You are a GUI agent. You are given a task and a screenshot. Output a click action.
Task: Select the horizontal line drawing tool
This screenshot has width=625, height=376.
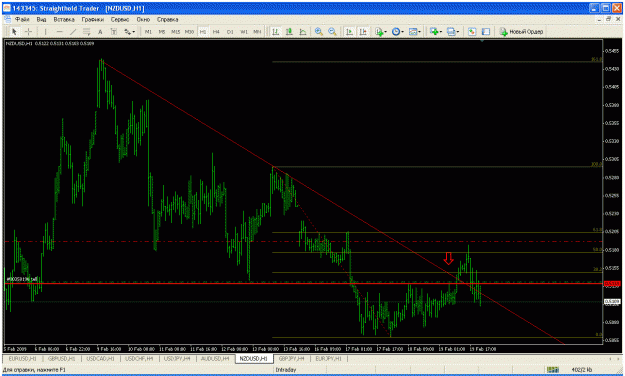(x=59, y=31)
